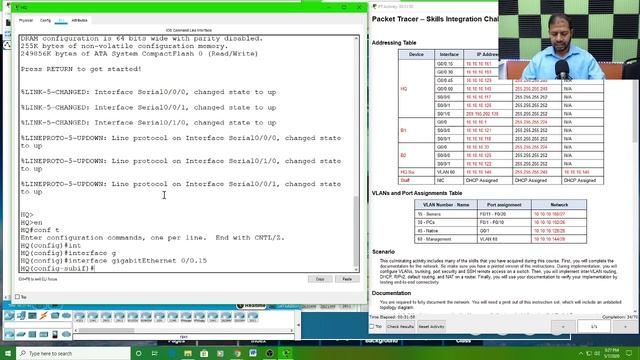Click the Windows taskbar search box

coord(73,353)
